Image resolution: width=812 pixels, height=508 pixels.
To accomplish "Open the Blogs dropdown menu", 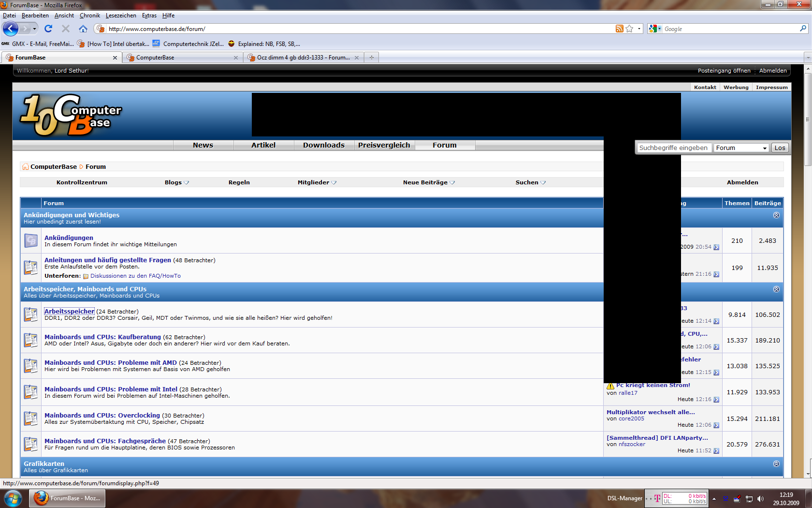I will click(177, 182).
